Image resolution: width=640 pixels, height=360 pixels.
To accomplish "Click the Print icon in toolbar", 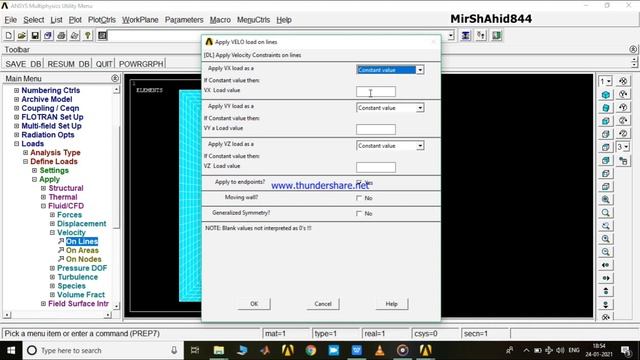I will pyautogui.click(x=61, y=36).
